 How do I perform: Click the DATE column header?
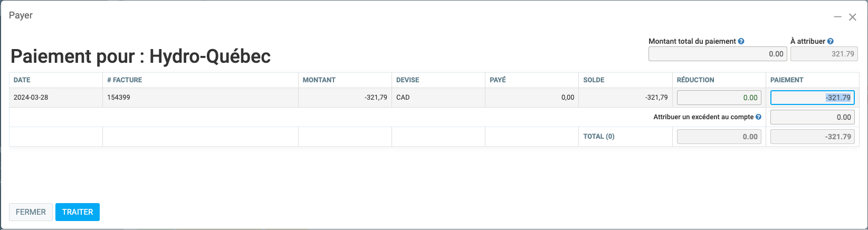click(x=22, y=80)
